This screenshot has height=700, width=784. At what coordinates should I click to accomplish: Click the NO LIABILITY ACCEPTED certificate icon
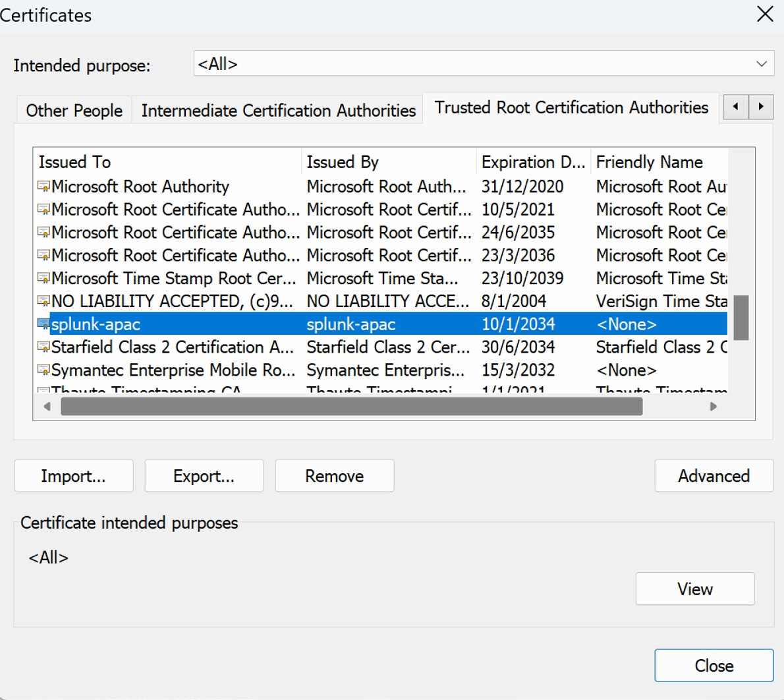tap(43, 301)
